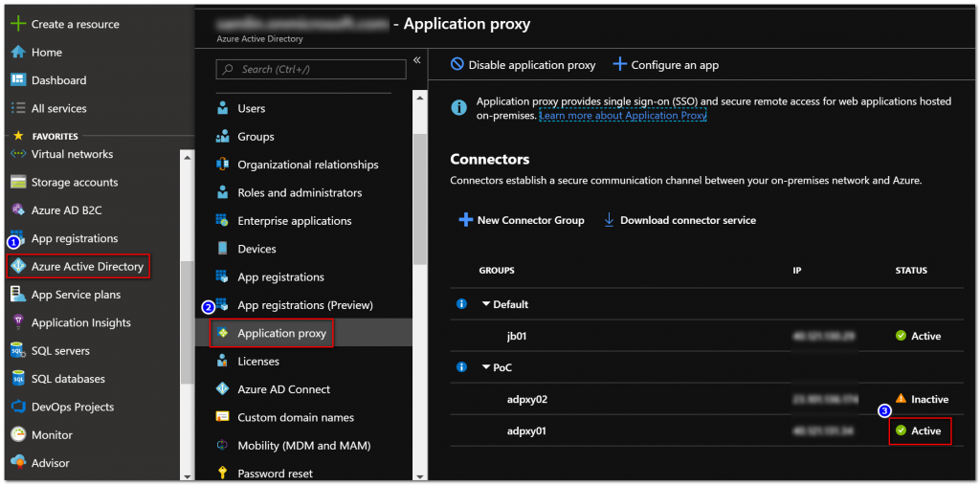
Task: Click the info icon beside Default group
Action: pos(462,304)
